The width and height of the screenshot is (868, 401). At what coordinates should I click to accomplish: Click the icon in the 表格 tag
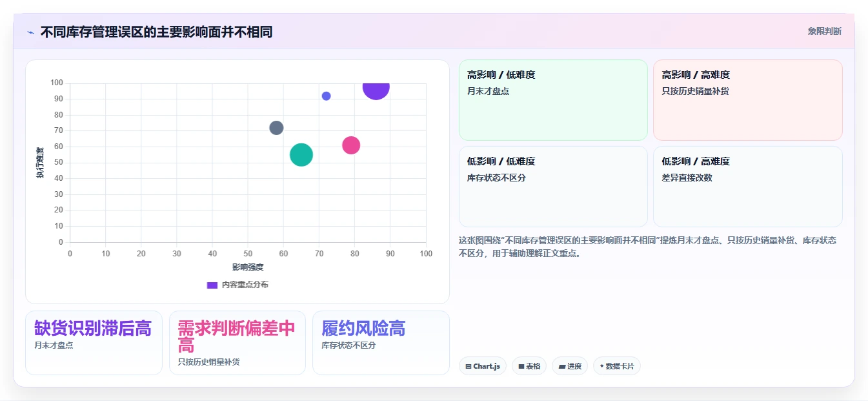pyautogui.click(x=521, y=366)
